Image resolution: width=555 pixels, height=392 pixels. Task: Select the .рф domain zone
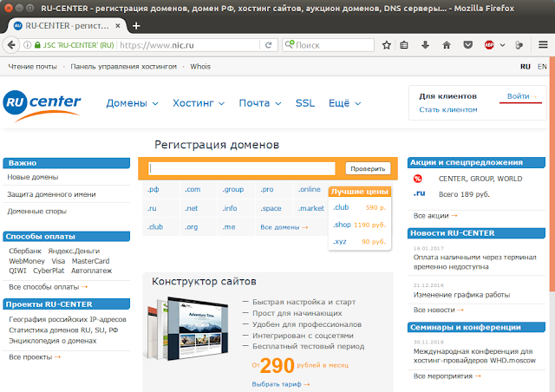[x=153, y=189]
